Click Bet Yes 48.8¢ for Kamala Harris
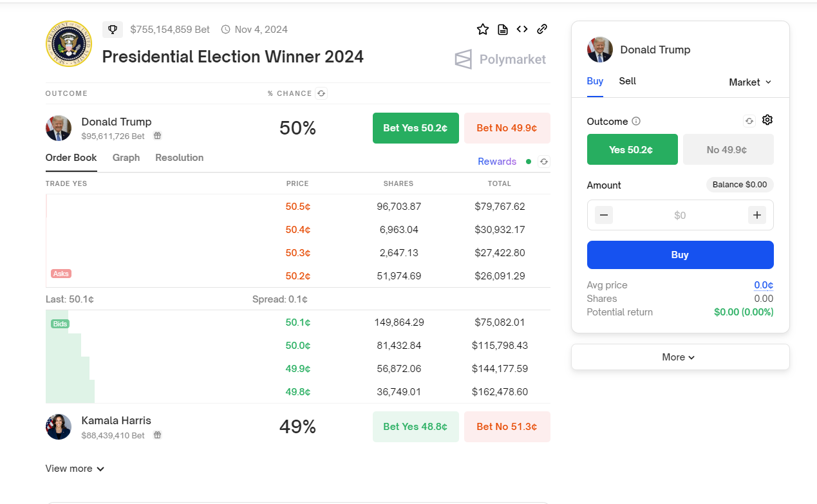This screenshot has height=504, width=817. 415,427
